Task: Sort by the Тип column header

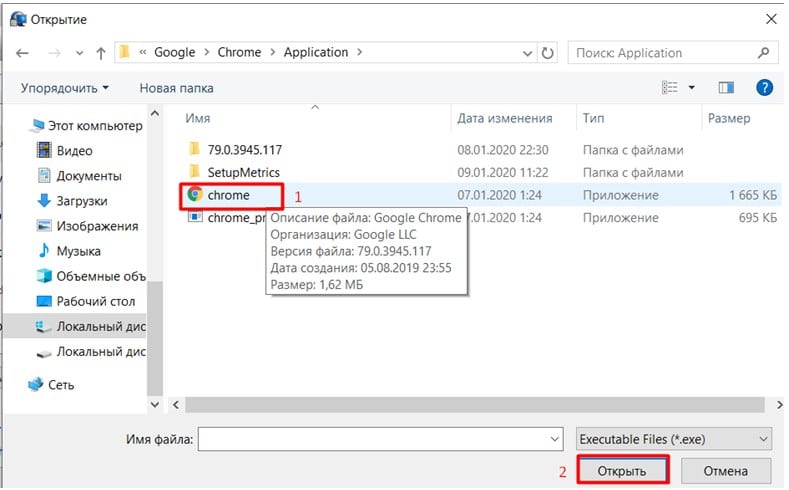Action: [593, 118]
